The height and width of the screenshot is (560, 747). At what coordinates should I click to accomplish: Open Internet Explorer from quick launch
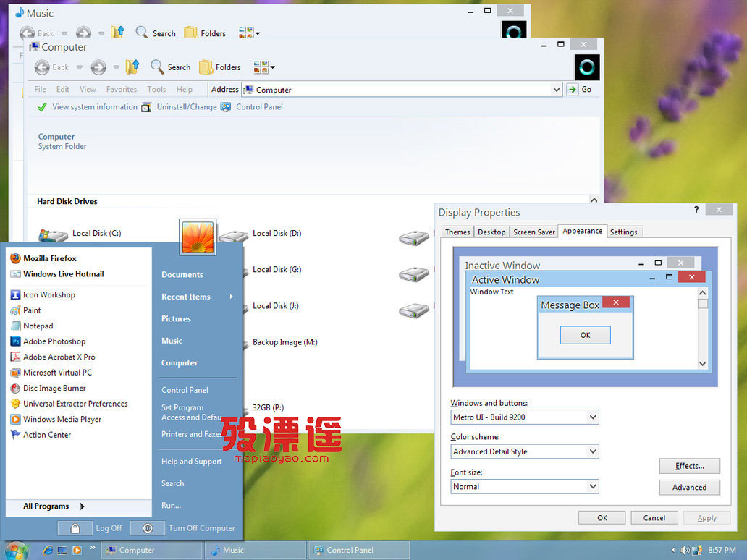pyautogui.click(x=48, y=551)
